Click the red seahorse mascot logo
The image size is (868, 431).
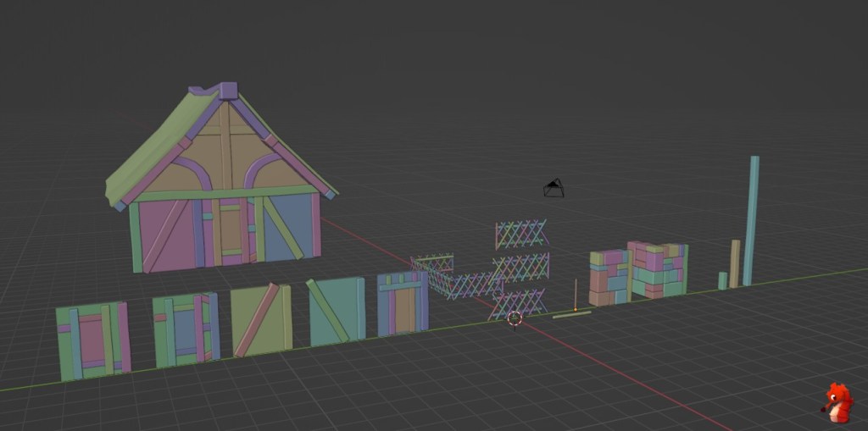coord(837,402)
